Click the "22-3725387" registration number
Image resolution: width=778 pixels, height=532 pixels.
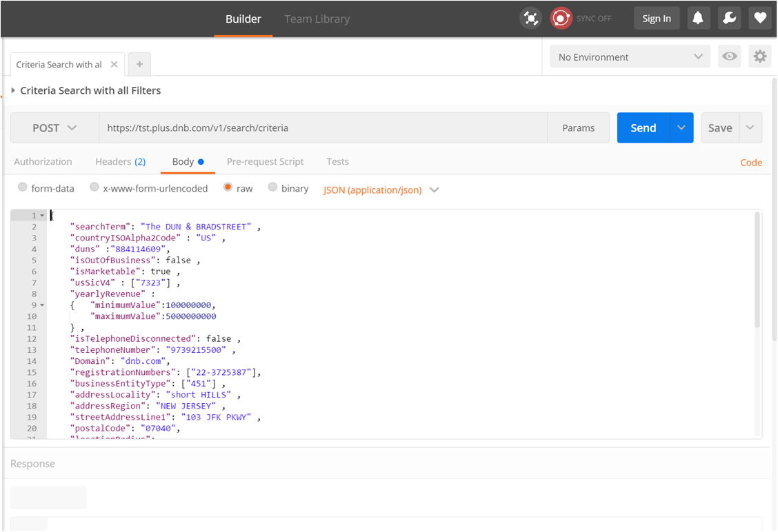221,372
